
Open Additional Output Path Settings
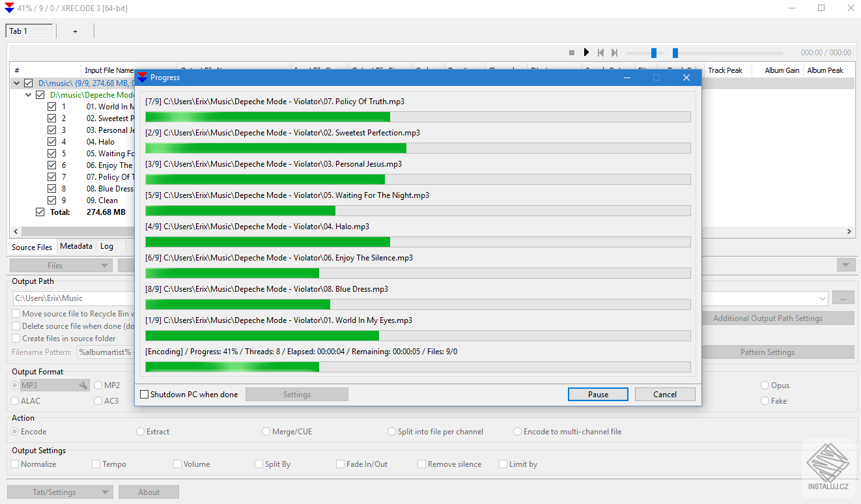[768, 318]
